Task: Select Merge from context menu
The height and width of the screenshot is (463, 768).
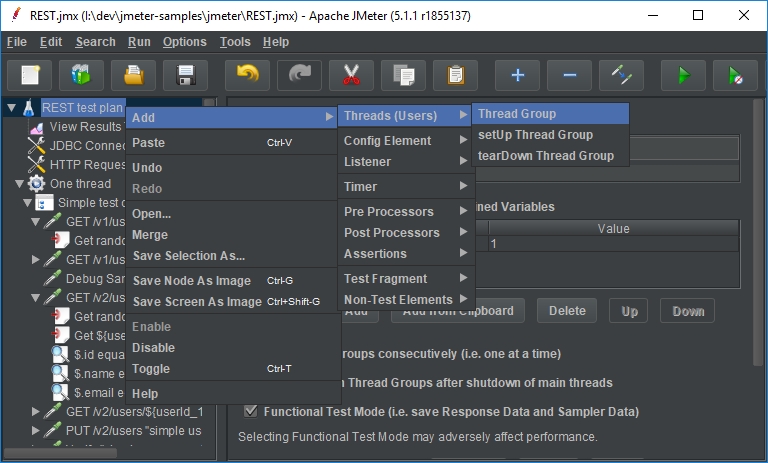Action: 231,235
